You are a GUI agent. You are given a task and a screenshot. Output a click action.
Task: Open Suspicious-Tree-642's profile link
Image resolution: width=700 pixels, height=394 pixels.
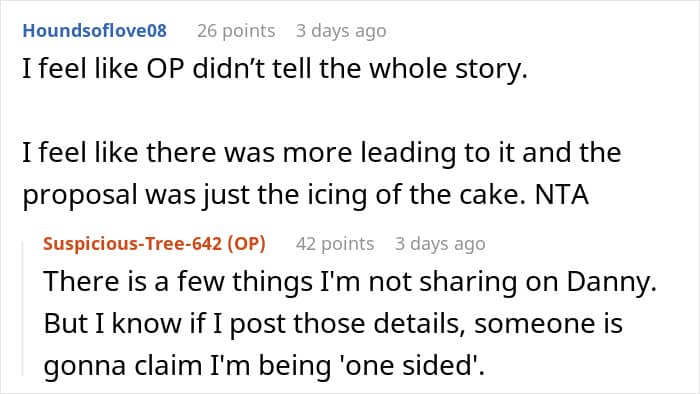[x=132, y=244]
